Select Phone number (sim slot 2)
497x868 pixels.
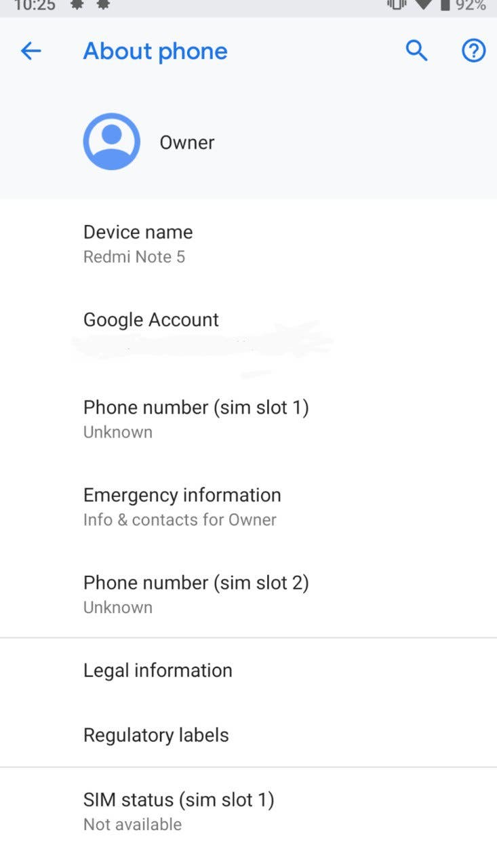click(248, 594)
